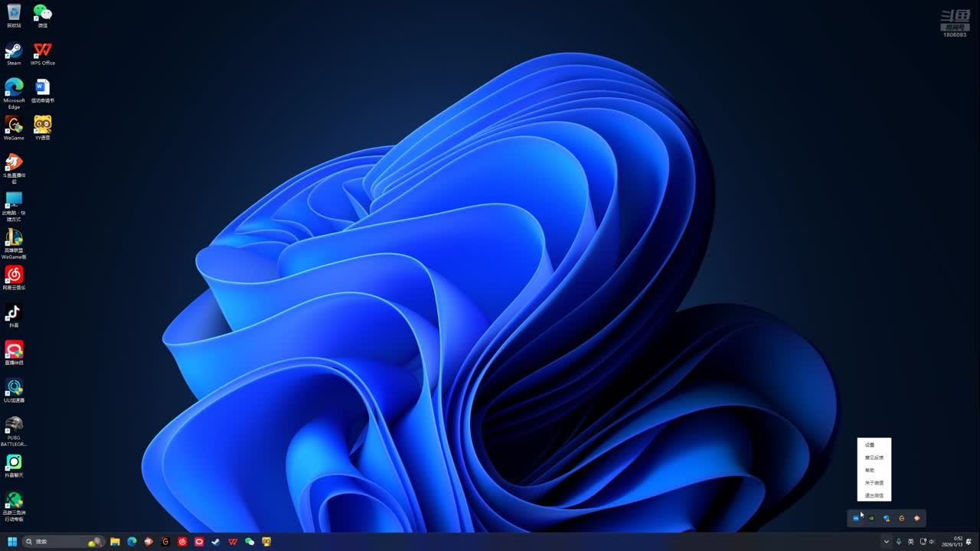Viewport: 980px width, 551px height.
Task: Open WPS Office desktop icon
Action: (x=43, y=52)
